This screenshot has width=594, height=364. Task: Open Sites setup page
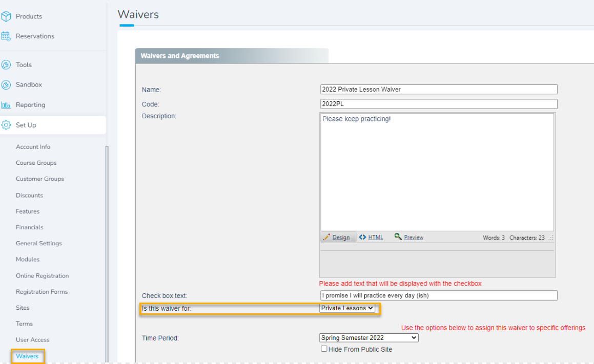coord(23,308)
